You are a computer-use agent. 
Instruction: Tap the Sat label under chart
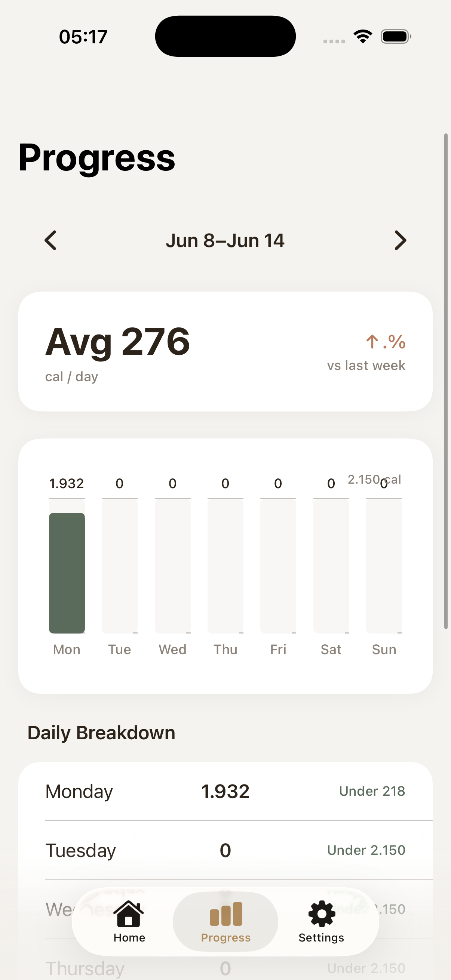pos(331,649)
